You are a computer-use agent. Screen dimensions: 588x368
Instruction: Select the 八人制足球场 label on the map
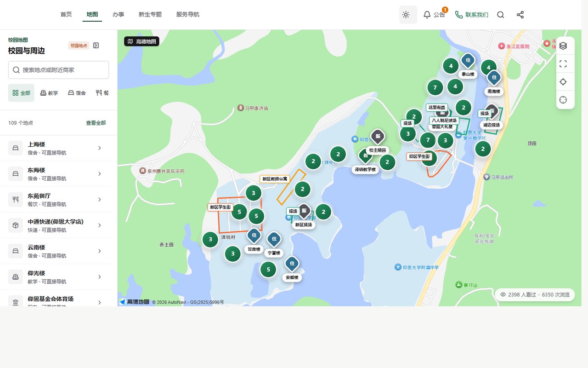click(444, 121)
